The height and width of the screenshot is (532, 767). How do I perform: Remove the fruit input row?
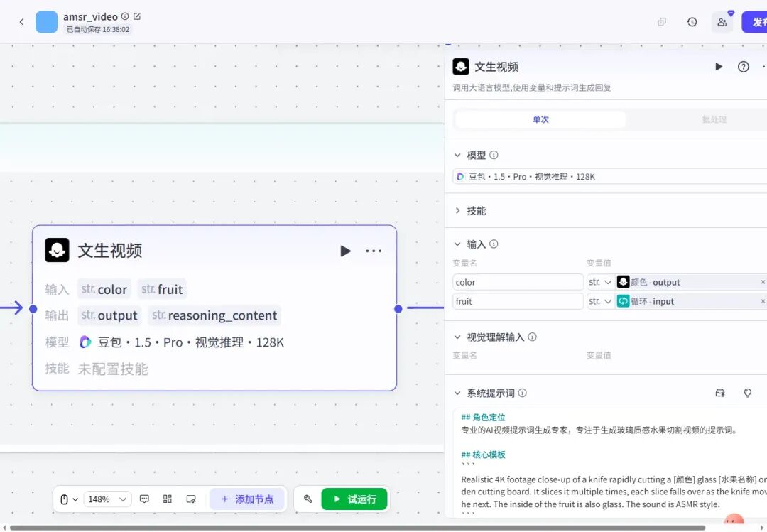(x=763, y=301)
